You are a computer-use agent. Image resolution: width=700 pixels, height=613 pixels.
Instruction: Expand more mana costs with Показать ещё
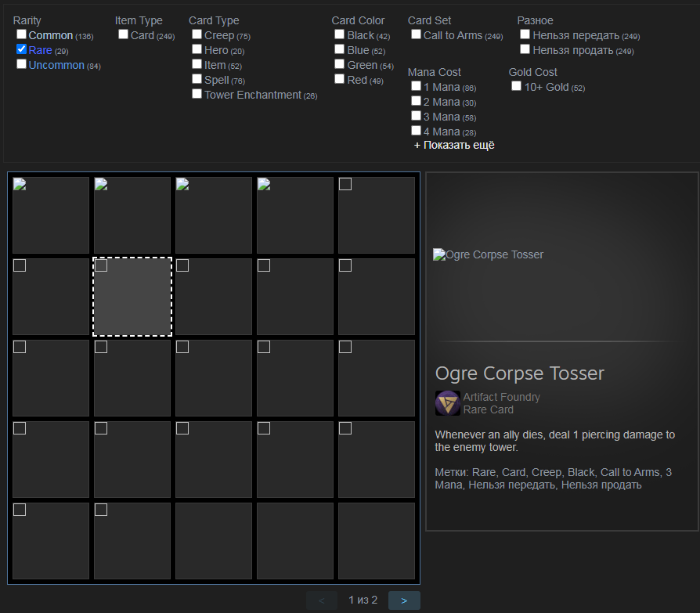[x=454, y=145]
